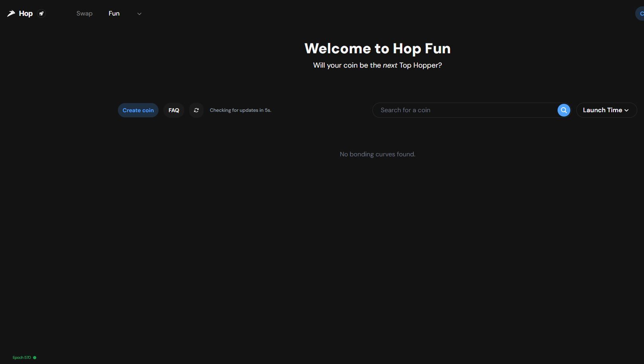This screenshot has width=644, height=364.
Task: Click the Checking for updates text
Action: coord(240,110)
